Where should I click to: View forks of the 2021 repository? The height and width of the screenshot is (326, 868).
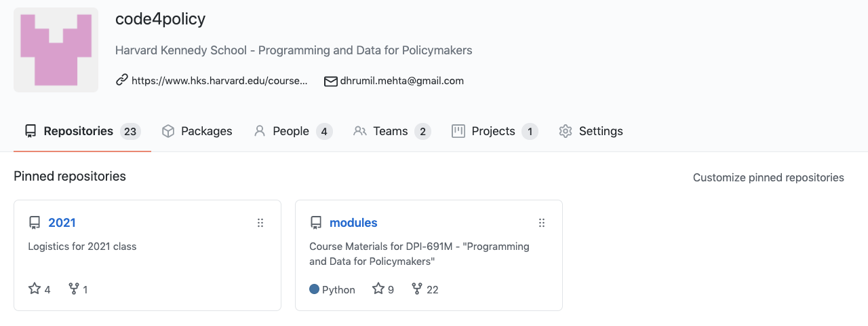click(x=79, y=289)
